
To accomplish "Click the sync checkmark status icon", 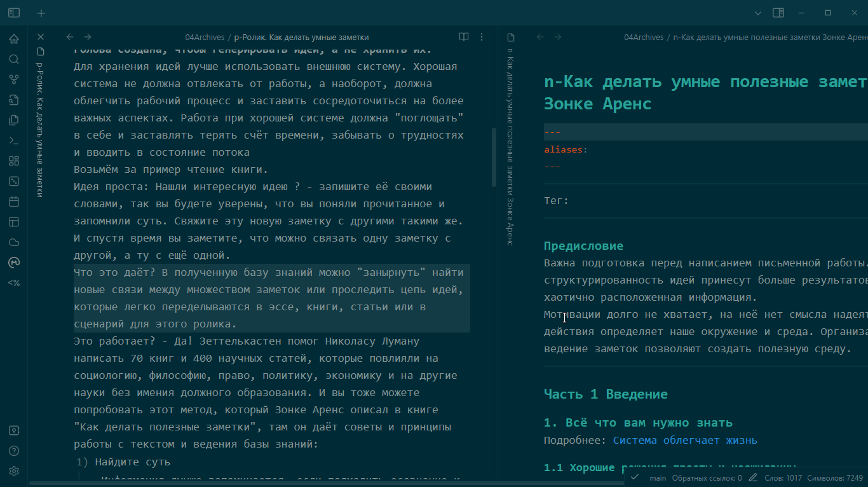I will click(635, 477).
